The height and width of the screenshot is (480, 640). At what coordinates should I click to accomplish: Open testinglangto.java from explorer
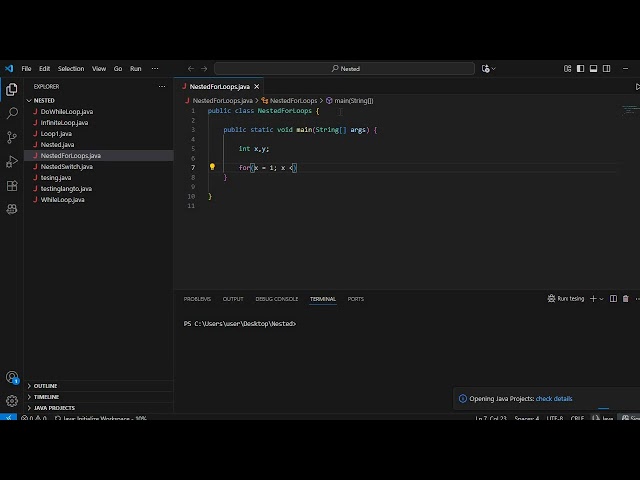(98, 189)
